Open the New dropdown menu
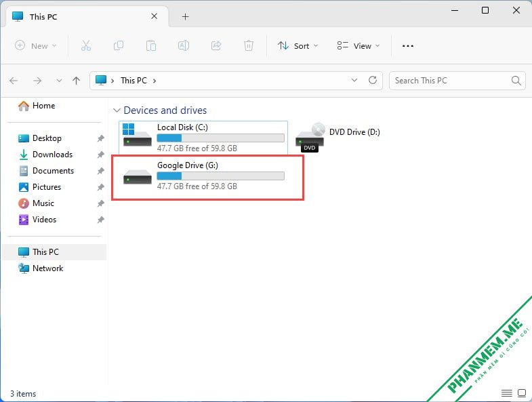532x402 pixels. point(36,45)
